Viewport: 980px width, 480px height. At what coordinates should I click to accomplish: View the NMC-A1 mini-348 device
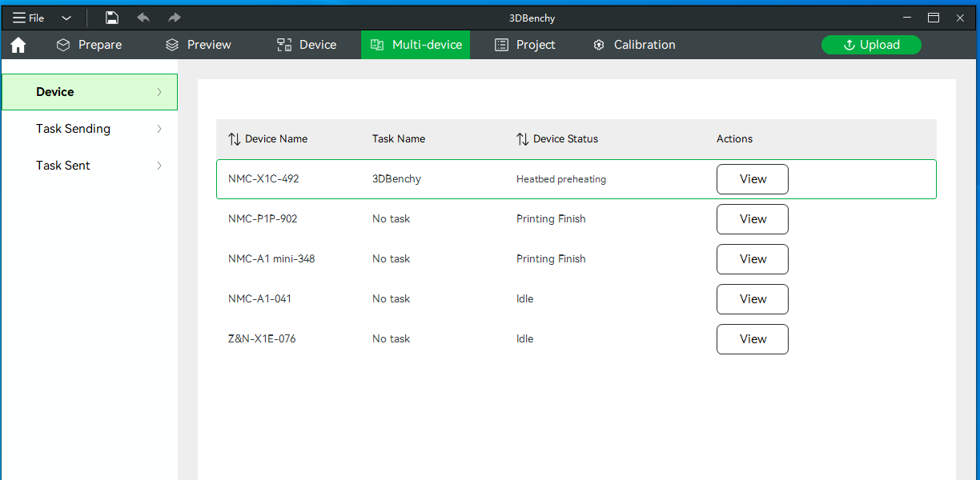(753, 259)
